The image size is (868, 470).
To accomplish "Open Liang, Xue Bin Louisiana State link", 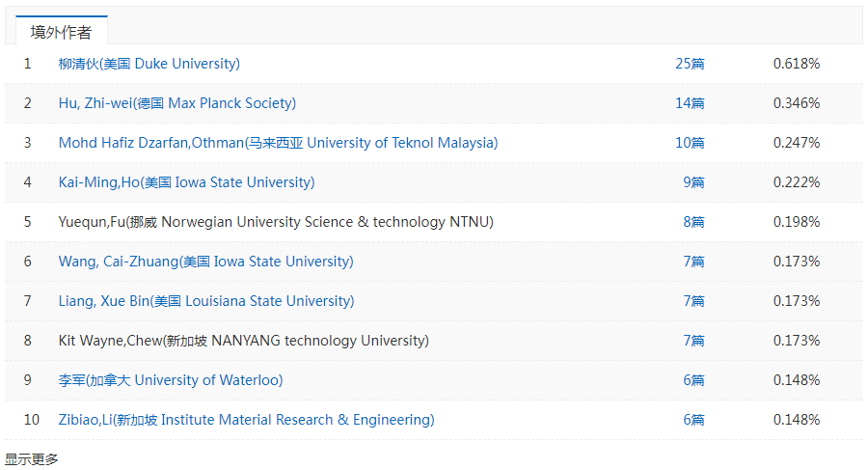I will [206, 301].
